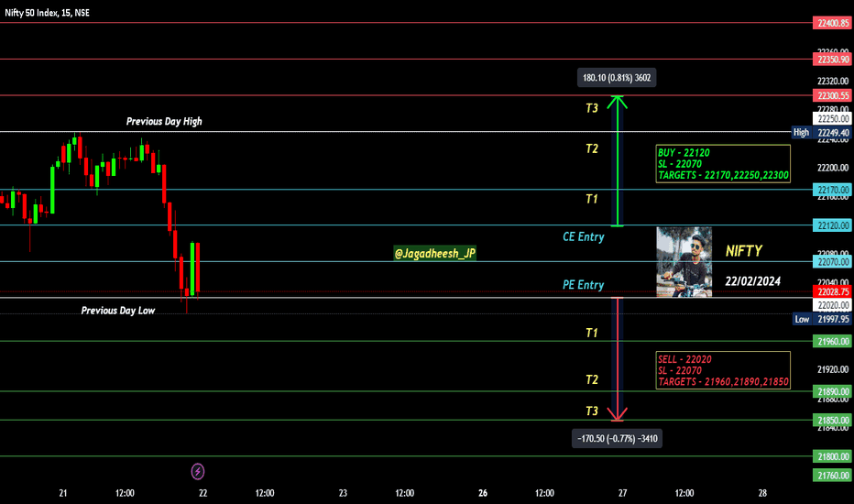This screenshot has height=504, width=854.
Task: Click the red short-position arrow line
Action: click(x=617, y=359)
